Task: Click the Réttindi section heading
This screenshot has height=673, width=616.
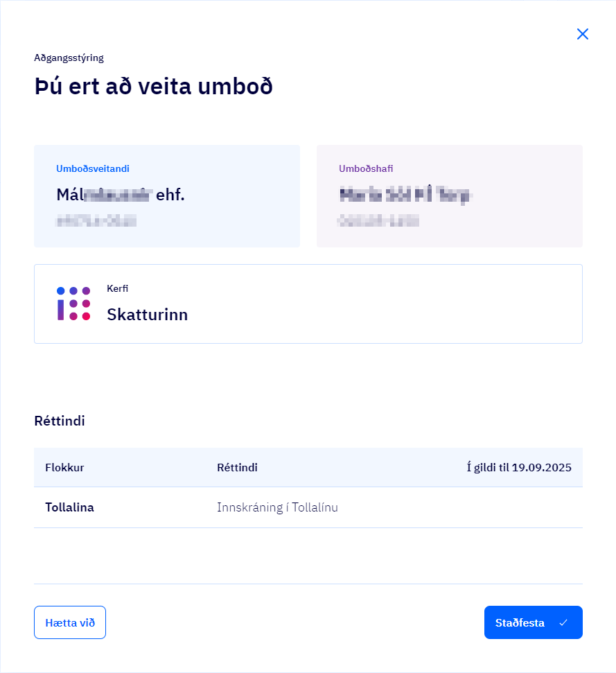Action: (60, 421)
